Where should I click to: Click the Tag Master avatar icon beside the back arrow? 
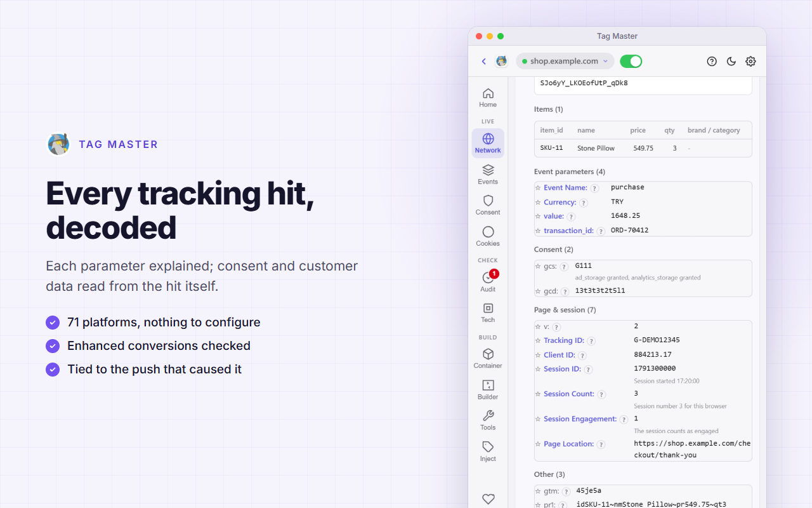tap(501, 62)
